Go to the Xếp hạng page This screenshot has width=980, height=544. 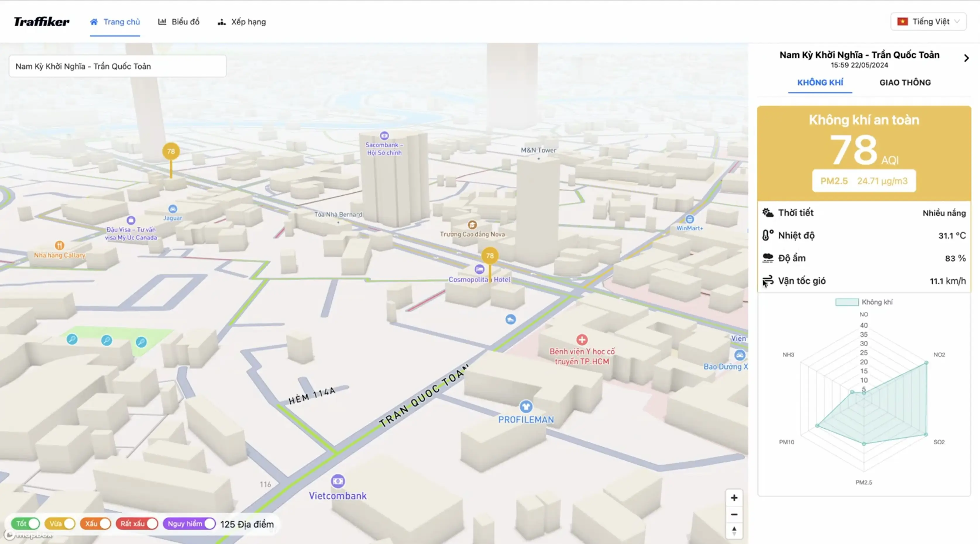242,22
